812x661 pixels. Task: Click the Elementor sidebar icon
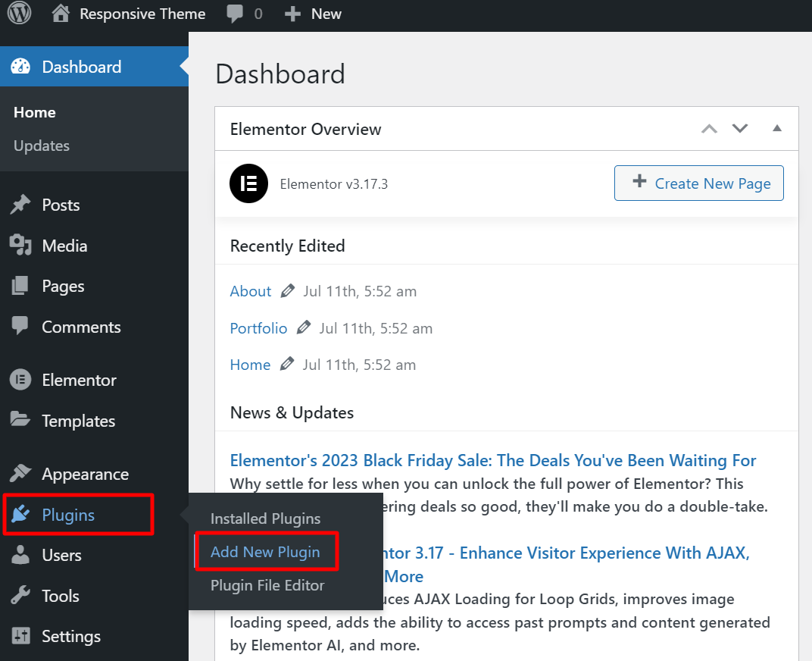[20, 380]
